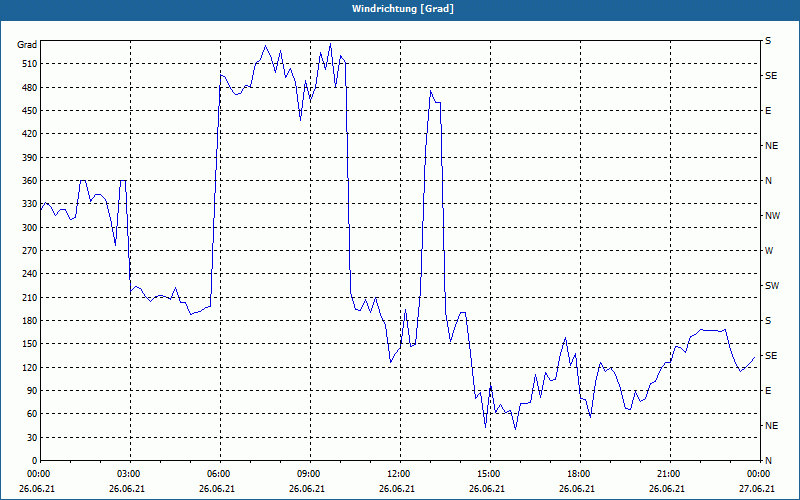Select the N compass label level with 360

tap(768, 181)
